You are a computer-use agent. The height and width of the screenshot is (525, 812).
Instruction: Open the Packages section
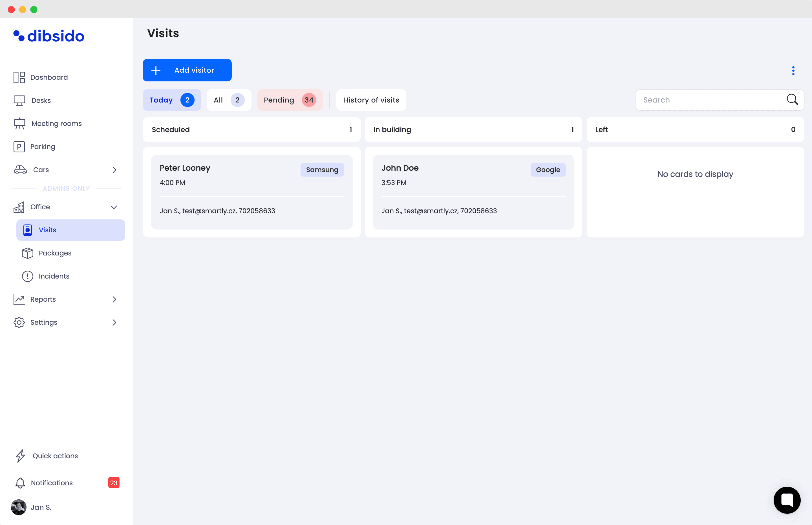(55, 253)
